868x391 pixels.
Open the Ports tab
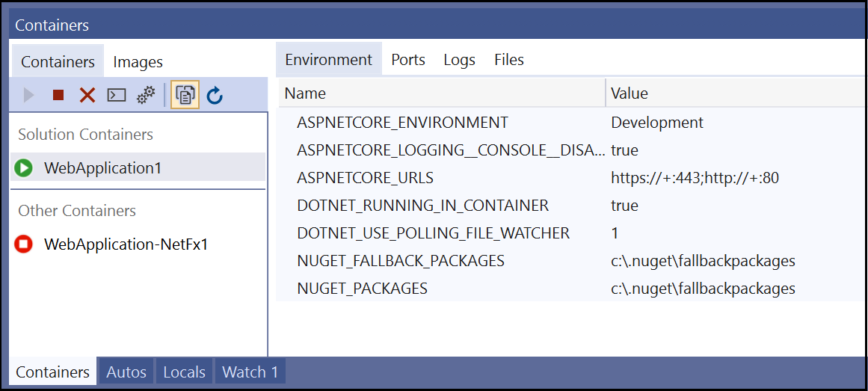pyautogui.click(x=408, y=60)
